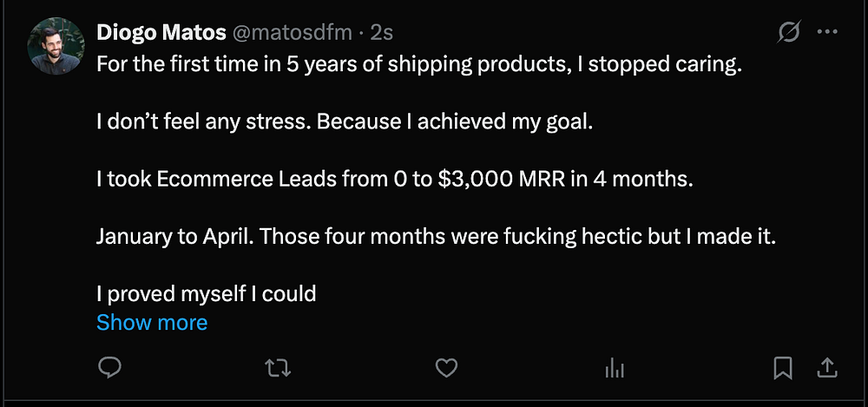Image resolution: width=868 pixels, height=407 pixels.
Task: Click the text "I proved myself I could"
Action: [x=206, y=294]
